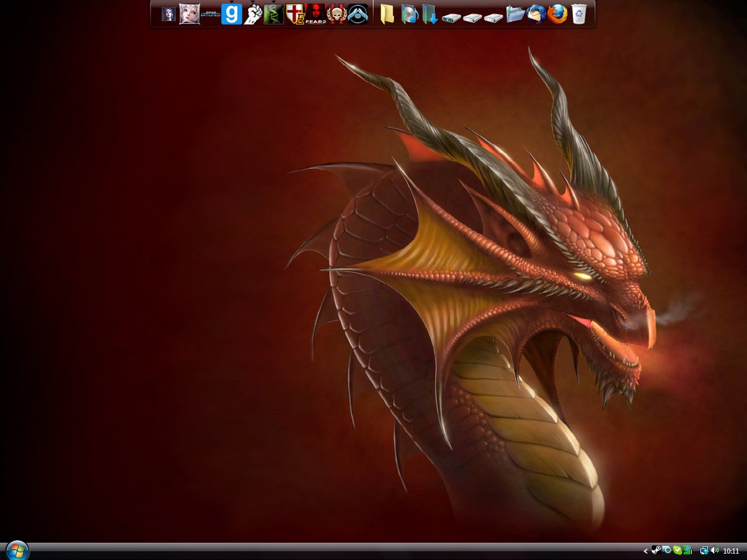Click the red cross shield game icon
Image resolution: width=747 pixels, height=560 pixels.
295,14
